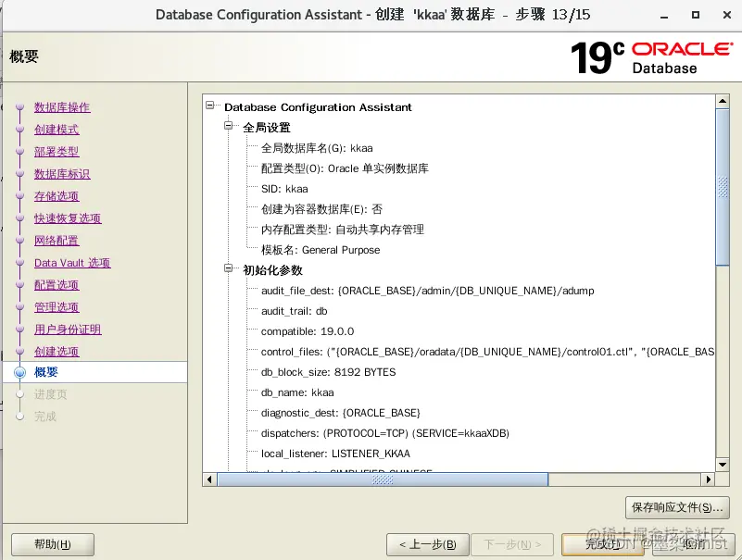
Task: Select the 内存配置类型 row
Action: pos(342,230)
